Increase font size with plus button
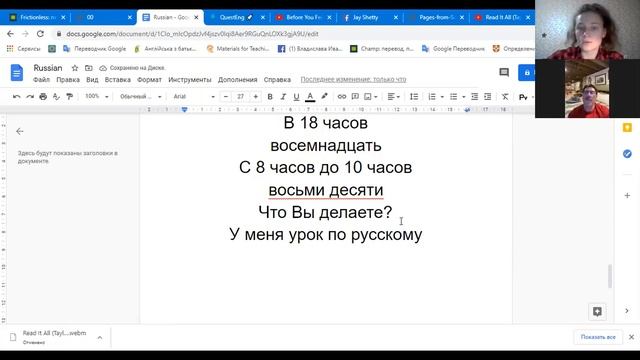640x360 pixels. pos(256,96)
